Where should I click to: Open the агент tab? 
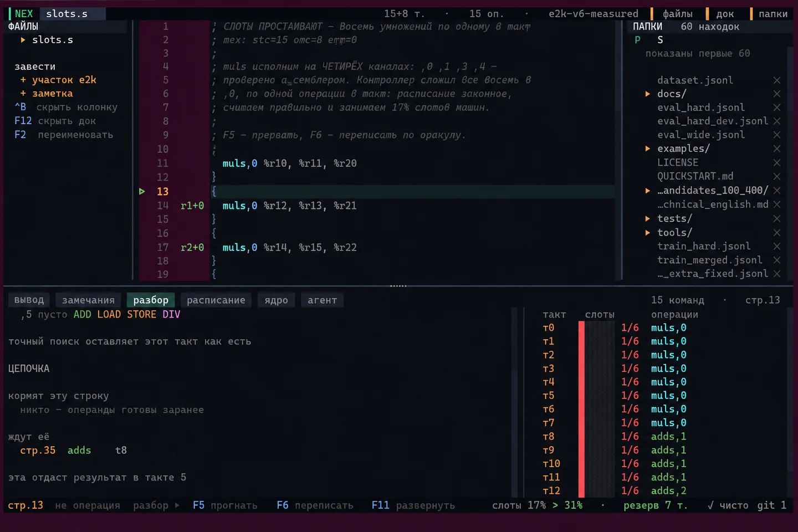322,300
